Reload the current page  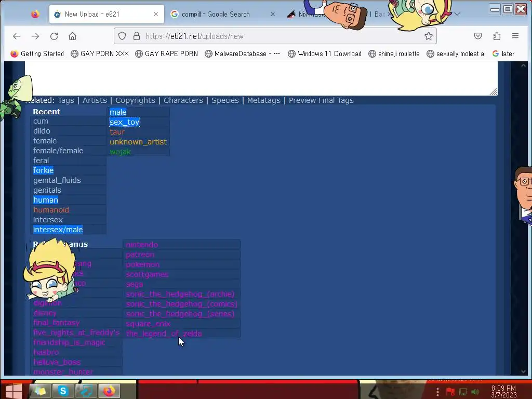[54, 36]
